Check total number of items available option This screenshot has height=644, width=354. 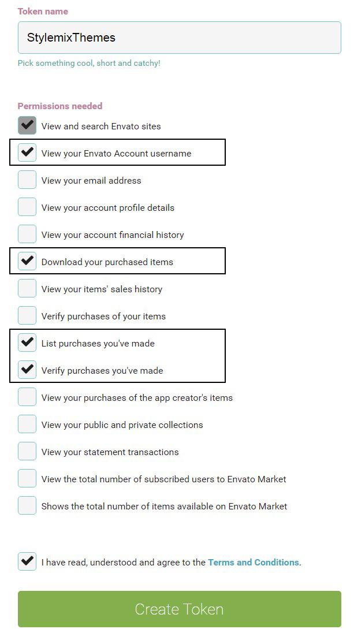click(x=27, y=505)
